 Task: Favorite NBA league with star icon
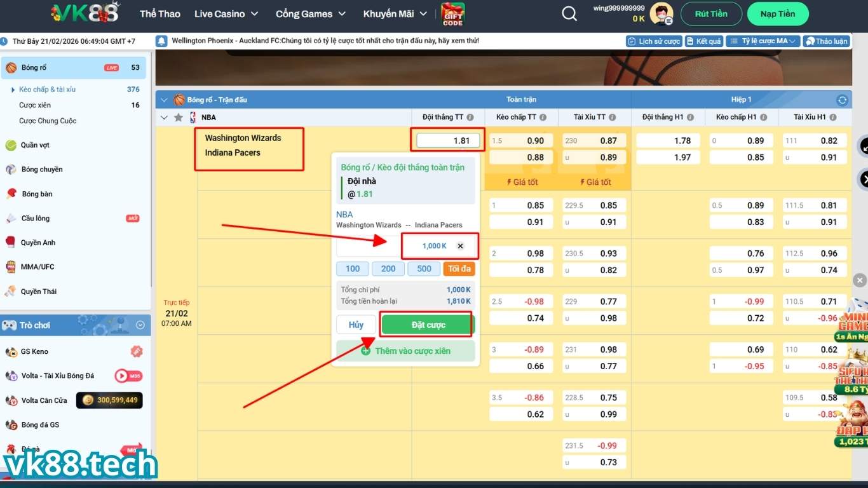179,118
